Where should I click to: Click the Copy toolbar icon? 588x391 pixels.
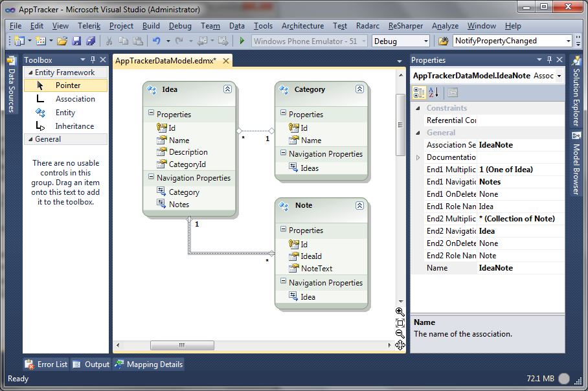(x=124, y=41)
